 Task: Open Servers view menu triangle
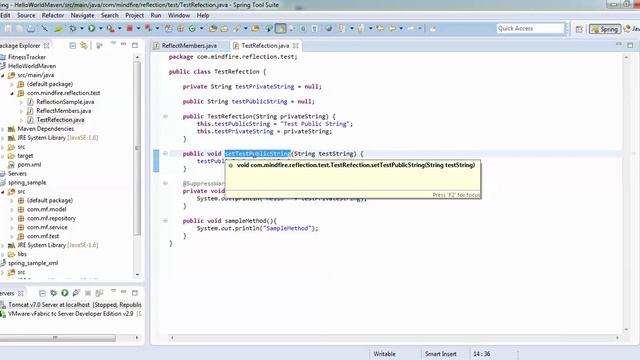pyautogui.click(x=113, y=291)
